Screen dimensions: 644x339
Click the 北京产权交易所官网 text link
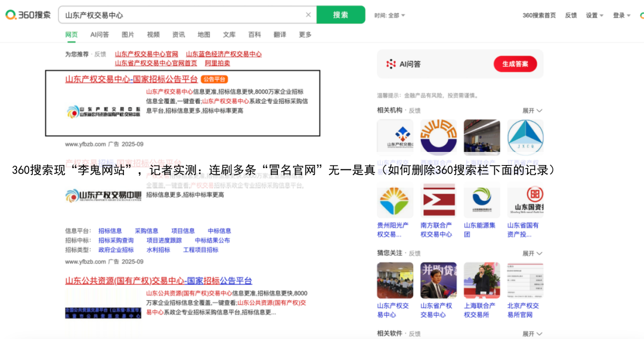(523, 310)
